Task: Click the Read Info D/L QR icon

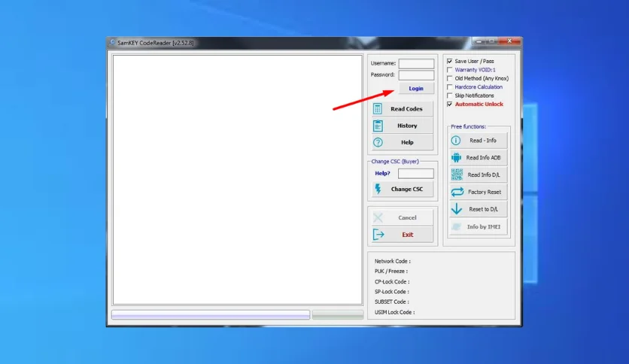Action: 457,174
